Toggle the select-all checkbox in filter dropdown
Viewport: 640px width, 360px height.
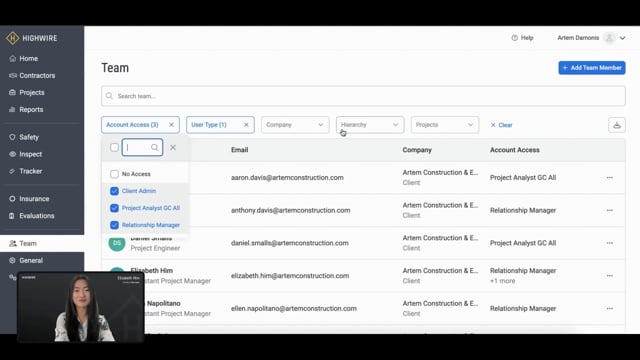pos(114,147)
